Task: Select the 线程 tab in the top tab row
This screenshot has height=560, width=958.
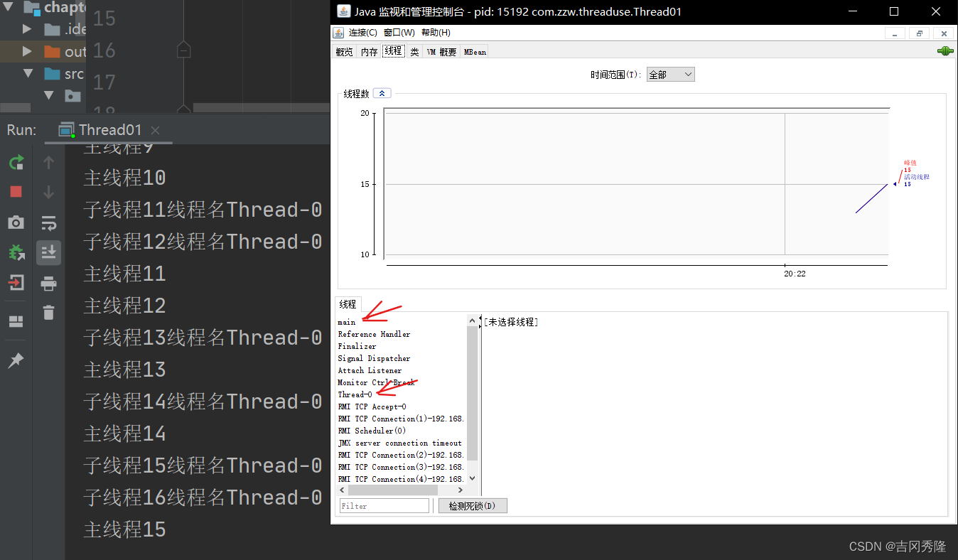Action: (393, 51)
